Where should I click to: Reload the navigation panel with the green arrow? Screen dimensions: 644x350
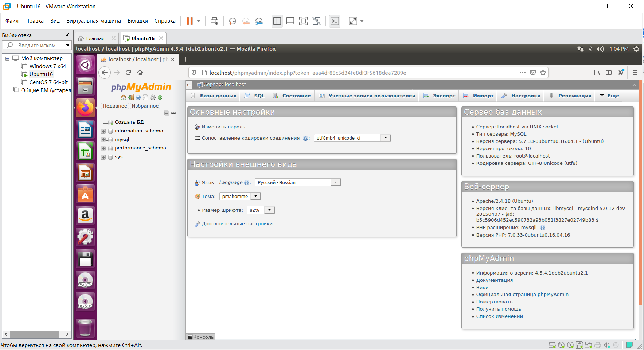coord(160,97)
